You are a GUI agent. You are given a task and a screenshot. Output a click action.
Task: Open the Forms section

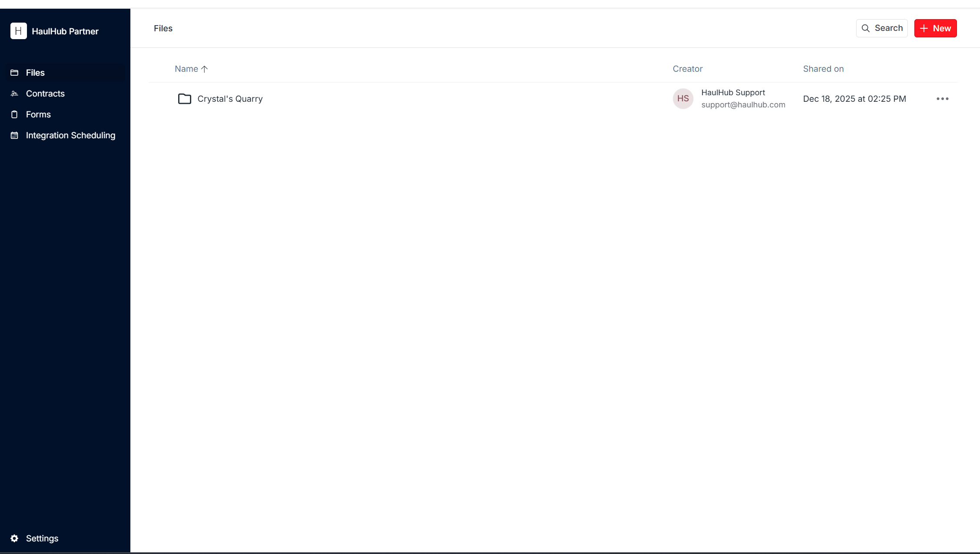[x=38, y=114]
